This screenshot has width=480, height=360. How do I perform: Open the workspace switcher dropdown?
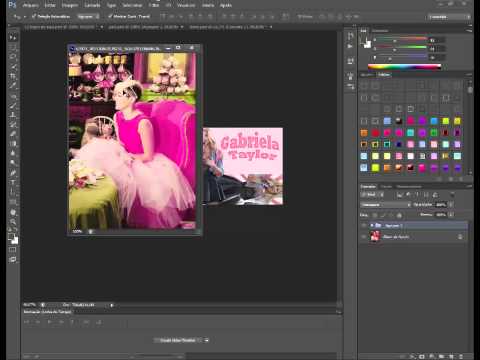point(449,17)
